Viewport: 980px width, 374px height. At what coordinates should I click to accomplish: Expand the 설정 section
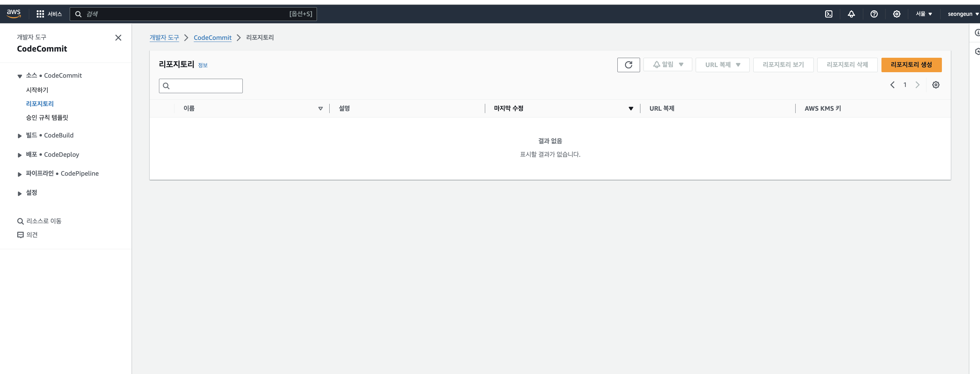tap(20, 194)
